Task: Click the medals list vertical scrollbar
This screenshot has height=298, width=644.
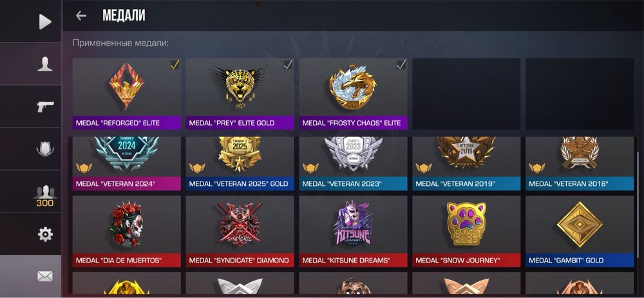Action: (638, 204)
